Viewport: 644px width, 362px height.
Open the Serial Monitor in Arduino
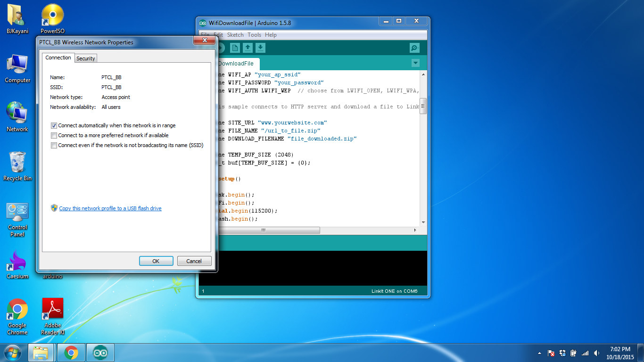414,48
